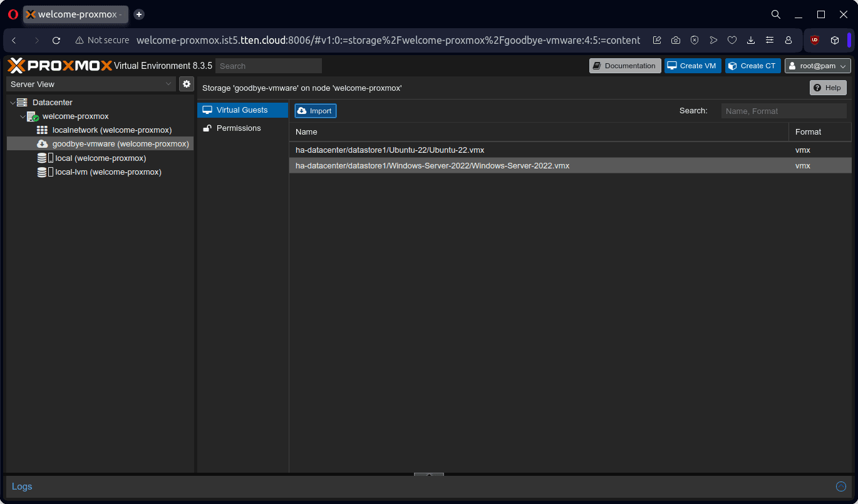The image size is (858, 504).
Task: Click goodbye-vmware (welcome-proxmox) tree label
Action: 121,144
